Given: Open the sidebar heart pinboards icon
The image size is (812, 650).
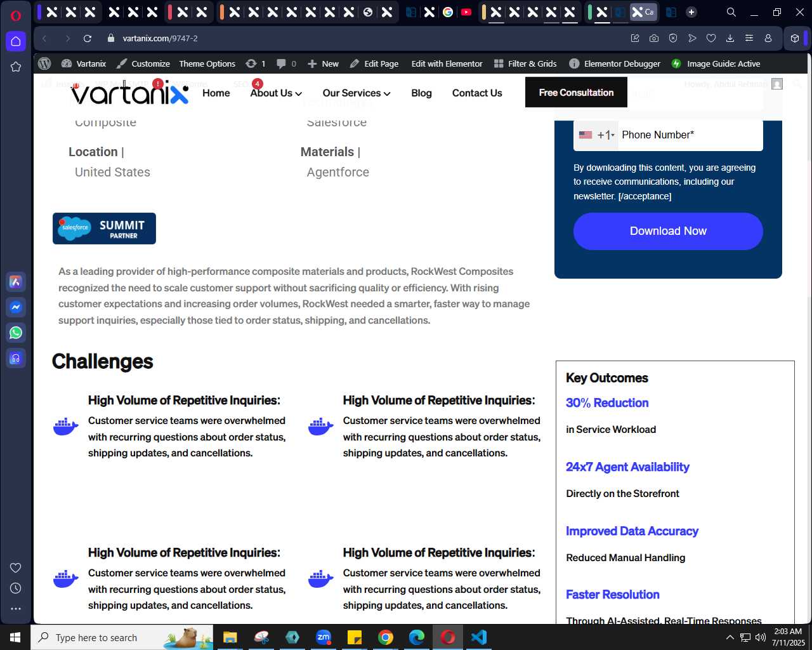Looking at the screenshot, I should point(16,567).
